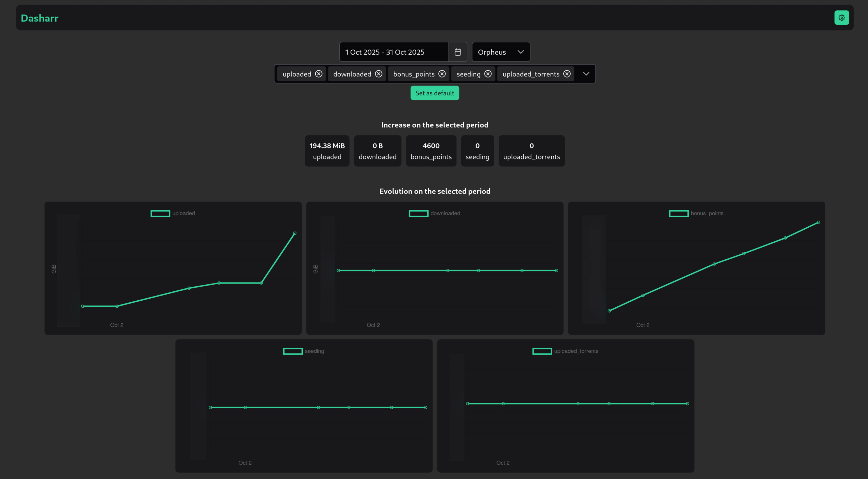Remove the uploaded metric tag

(318, 74)
